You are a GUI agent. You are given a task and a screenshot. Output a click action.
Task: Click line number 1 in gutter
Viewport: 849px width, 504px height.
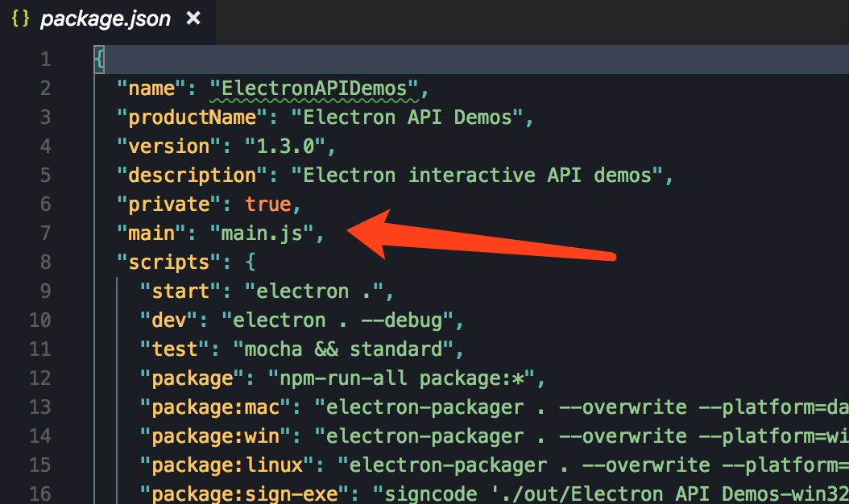pos(45,60)
